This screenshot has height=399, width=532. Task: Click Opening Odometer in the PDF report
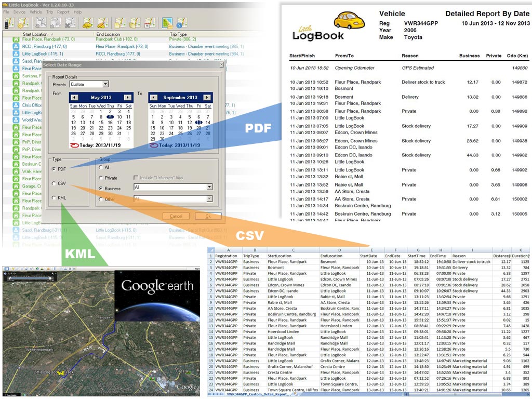[354, 68]
